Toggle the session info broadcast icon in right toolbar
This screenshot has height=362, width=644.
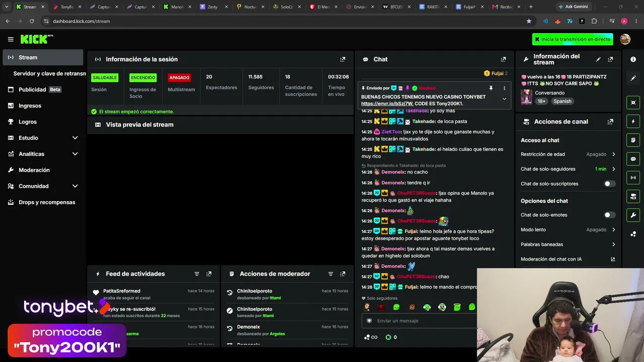pyautogui.click(x=633, y=177)
